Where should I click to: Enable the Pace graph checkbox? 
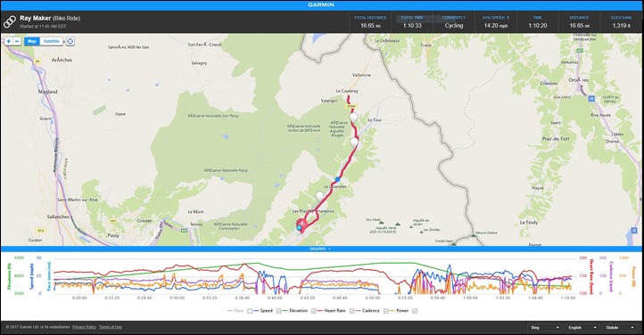249,311
